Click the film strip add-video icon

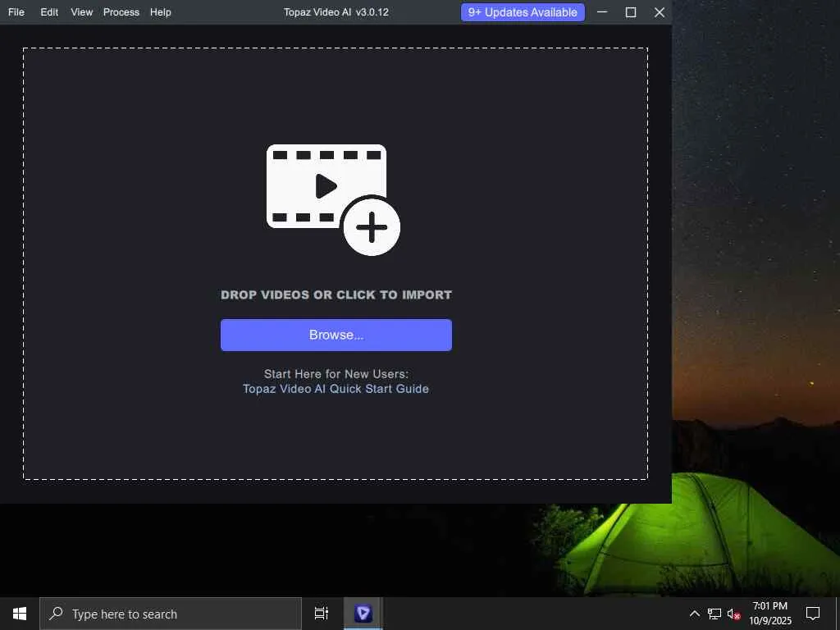(x=333, y=199)
